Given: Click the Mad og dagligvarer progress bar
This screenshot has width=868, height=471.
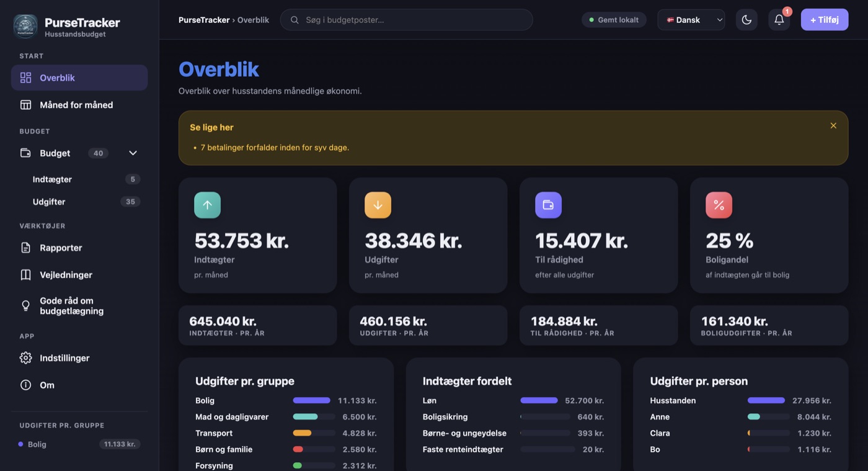Looking at the screenshot, I should [314, 416].
